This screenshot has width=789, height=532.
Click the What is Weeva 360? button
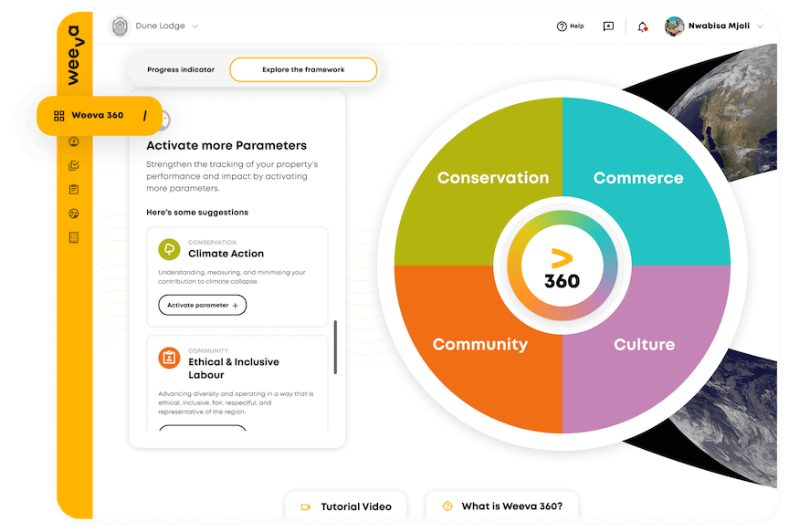[x=501, y=506]
